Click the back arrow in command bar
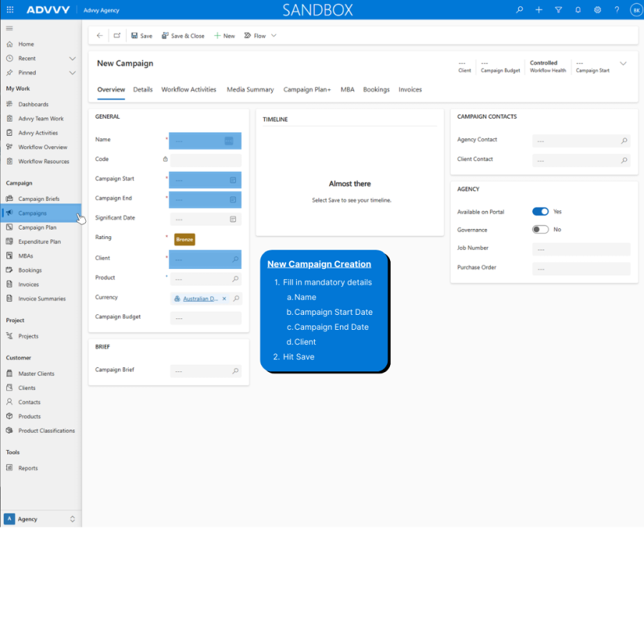Viewport: 644px width, 644px height. [x=100, y=36]
